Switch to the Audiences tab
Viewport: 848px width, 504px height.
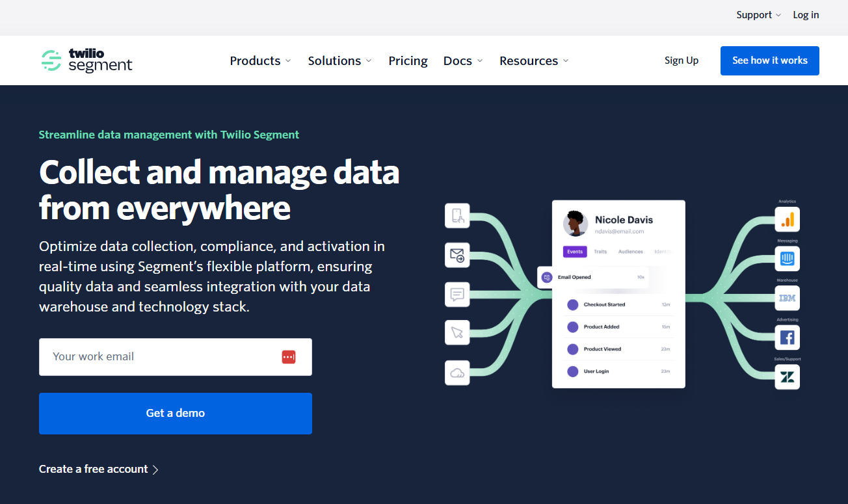click(631, 252)
